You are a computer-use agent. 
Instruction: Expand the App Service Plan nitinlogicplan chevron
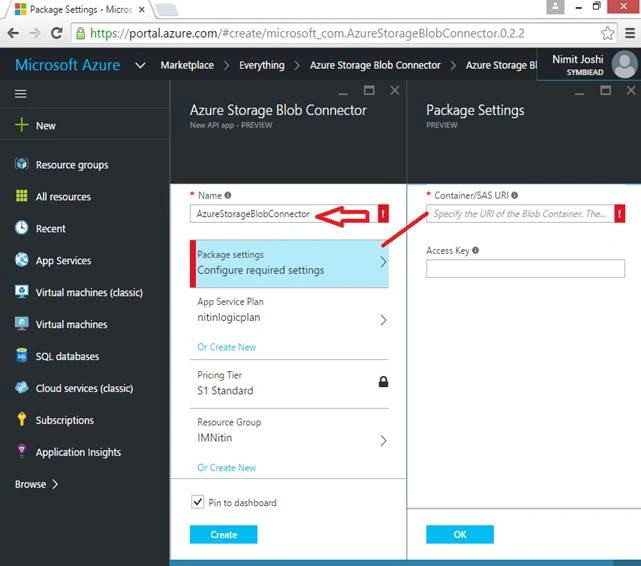point(383,320)
